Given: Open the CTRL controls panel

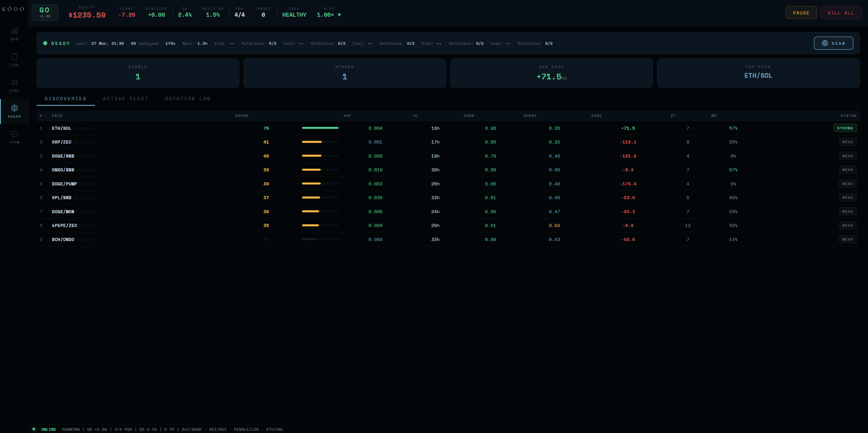Looking at the screenshot, I should 14,85.
